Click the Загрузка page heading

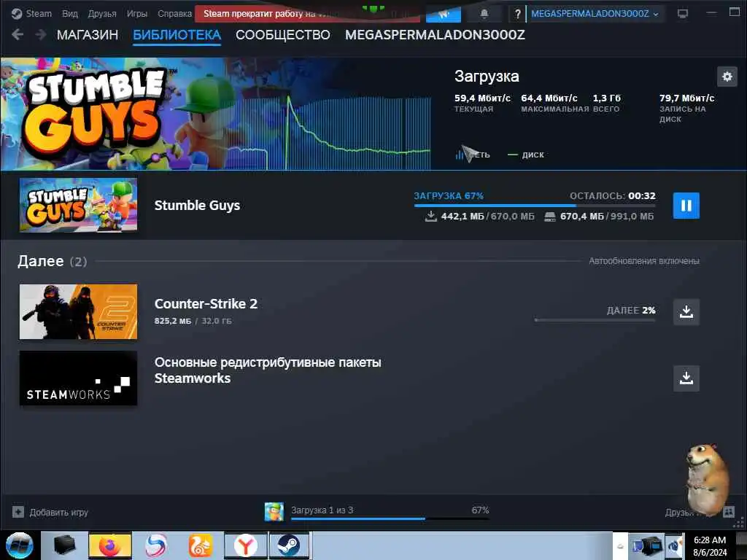coord(487,76)
